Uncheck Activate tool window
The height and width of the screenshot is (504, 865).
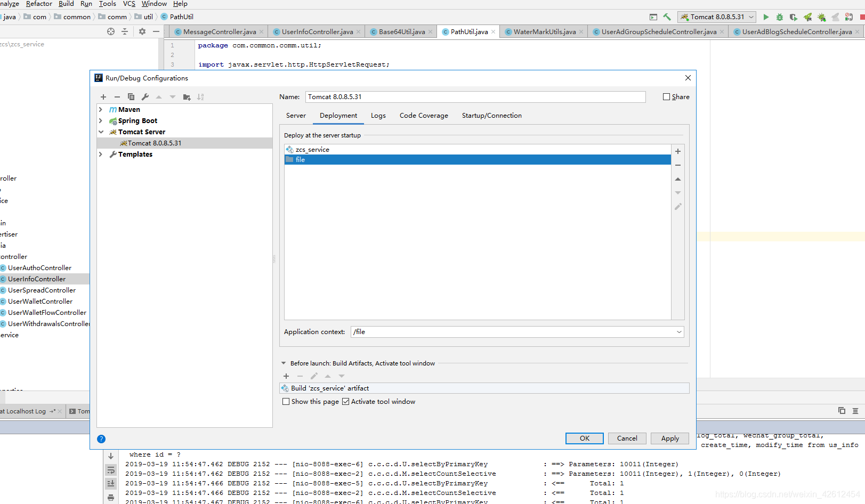(346, 402)
